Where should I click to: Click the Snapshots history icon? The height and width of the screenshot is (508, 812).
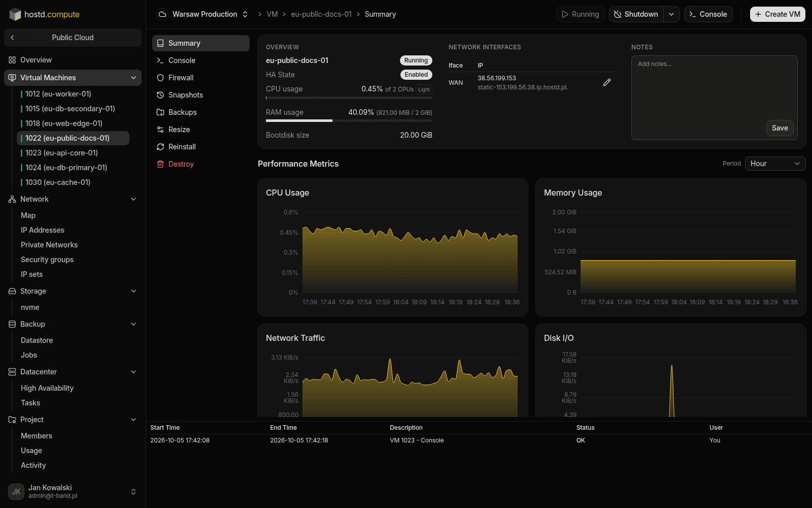pos(160,95)
